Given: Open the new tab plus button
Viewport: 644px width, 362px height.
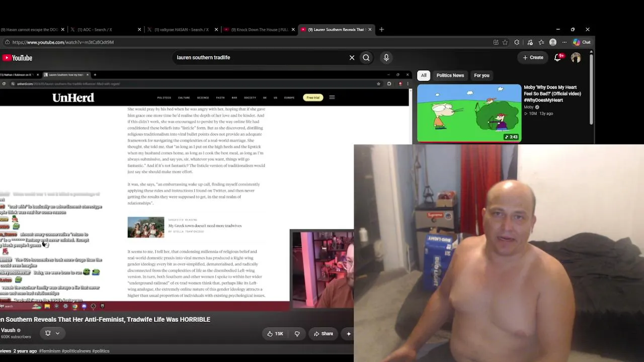Looking at the screenshot, I should 381,30.
